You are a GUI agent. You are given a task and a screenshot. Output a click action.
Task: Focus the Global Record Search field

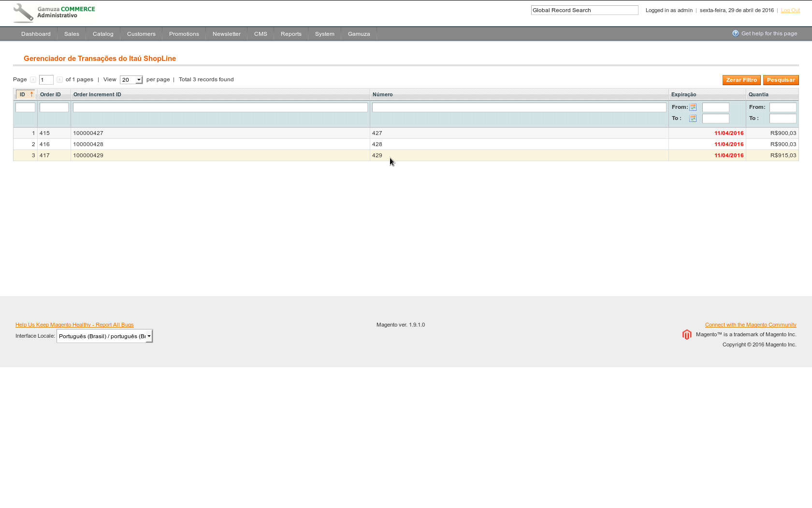pos(584,10)
